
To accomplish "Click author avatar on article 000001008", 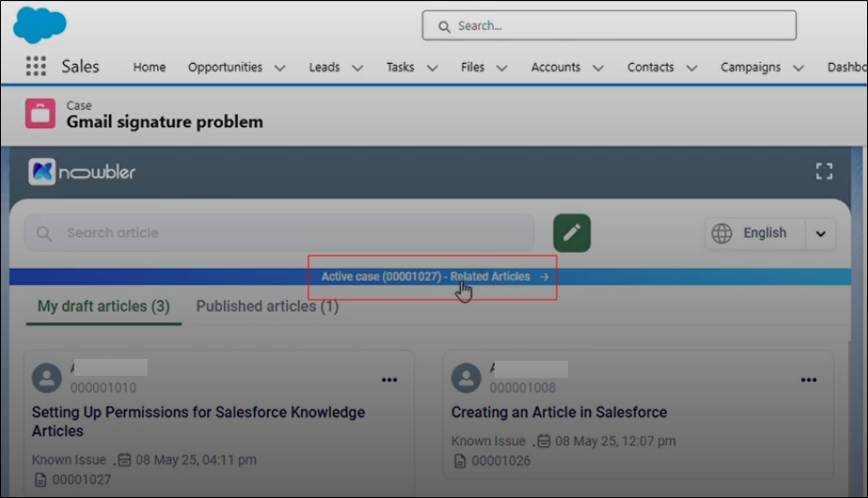I will (x=466, y=378).
